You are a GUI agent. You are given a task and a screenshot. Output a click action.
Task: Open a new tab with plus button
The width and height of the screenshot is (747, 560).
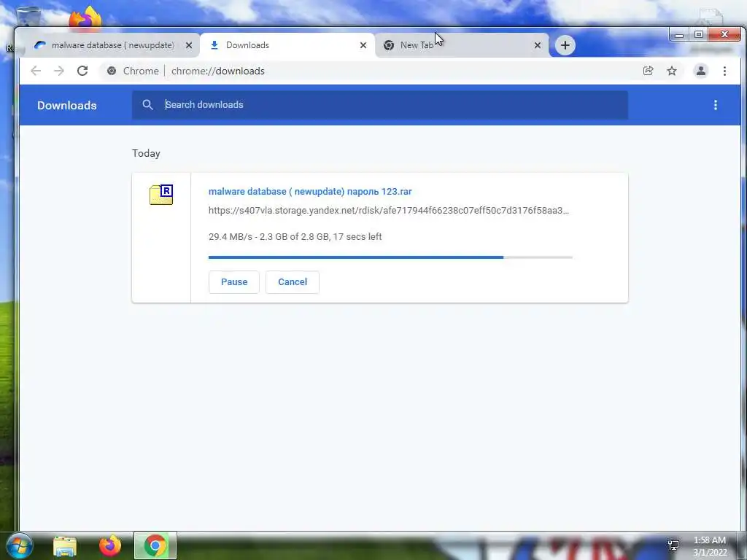point(565,45)
